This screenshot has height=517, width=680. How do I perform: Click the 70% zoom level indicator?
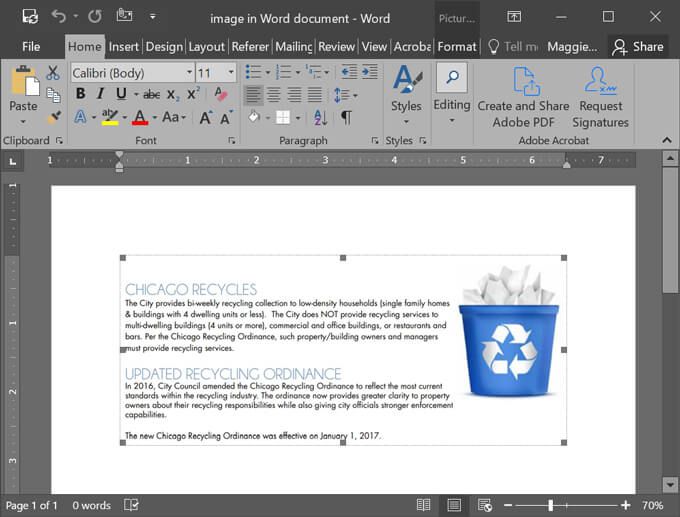coord(653,505)
